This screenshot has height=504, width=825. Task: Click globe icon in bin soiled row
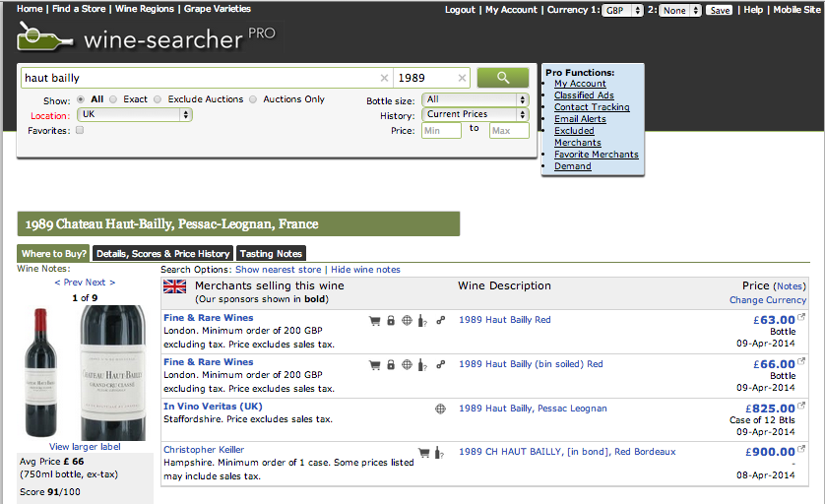407,364
